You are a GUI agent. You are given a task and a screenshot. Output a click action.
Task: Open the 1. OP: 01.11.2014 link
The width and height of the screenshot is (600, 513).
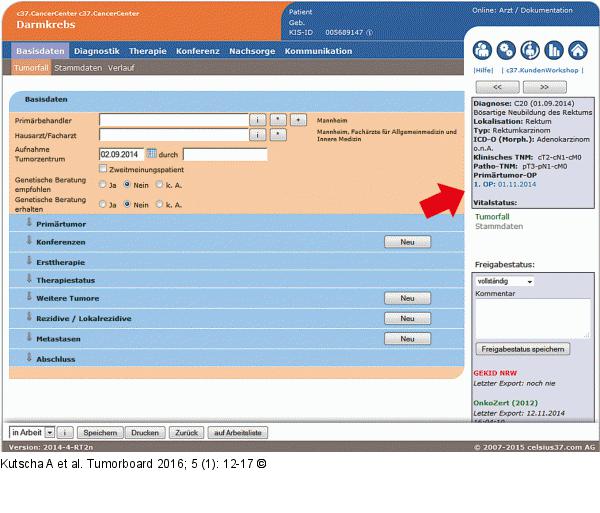505,184
